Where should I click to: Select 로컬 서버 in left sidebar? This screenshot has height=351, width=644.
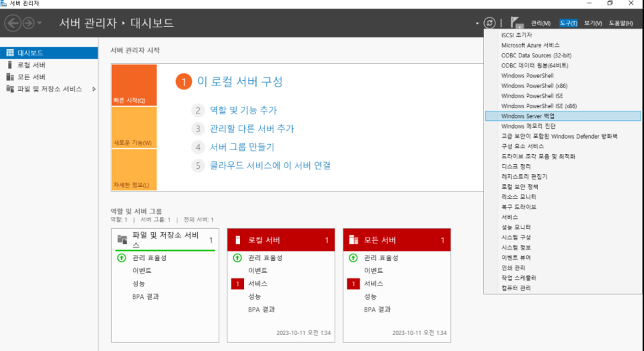pos(31,65)
